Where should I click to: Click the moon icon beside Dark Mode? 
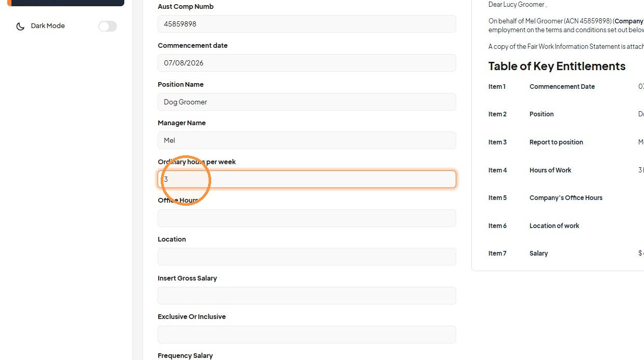[x=20, y=26]
